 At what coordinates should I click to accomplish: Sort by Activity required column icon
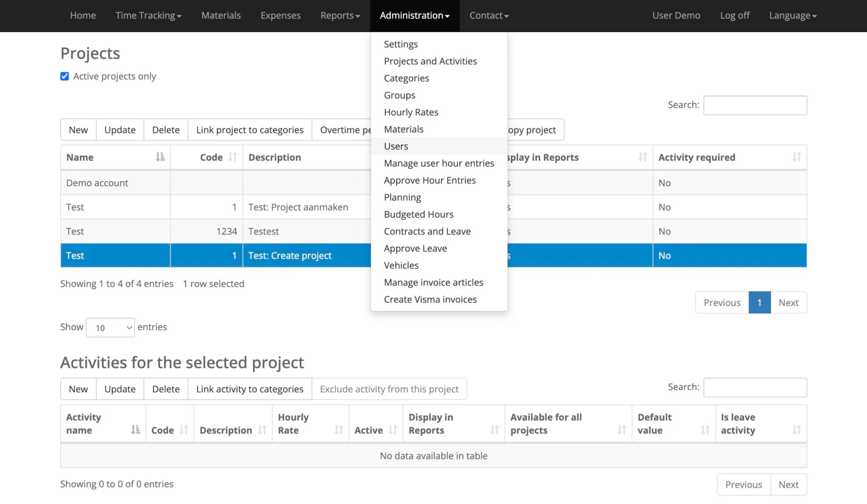(x=797, y=157)
